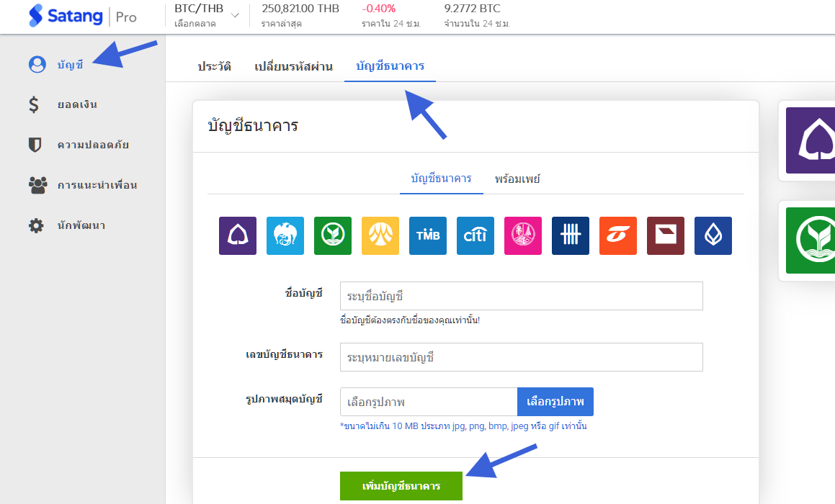The width and height of the screenshot is (835, 504).
Task: Click the name-must-match note under account name field
Action: pyautogui.click(x=410, y=320)
